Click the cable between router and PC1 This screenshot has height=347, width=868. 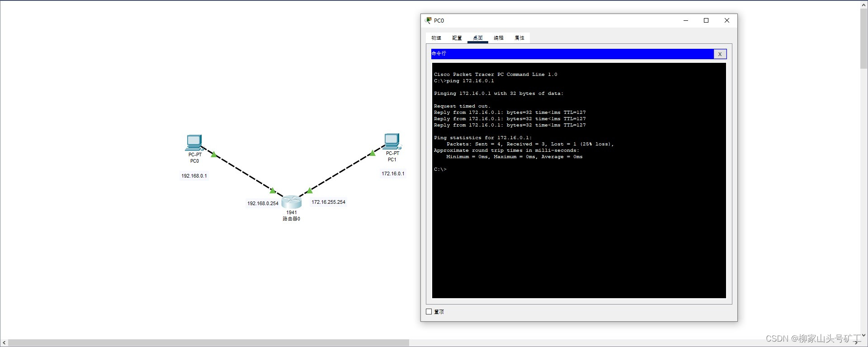click(x=341, y=171)
